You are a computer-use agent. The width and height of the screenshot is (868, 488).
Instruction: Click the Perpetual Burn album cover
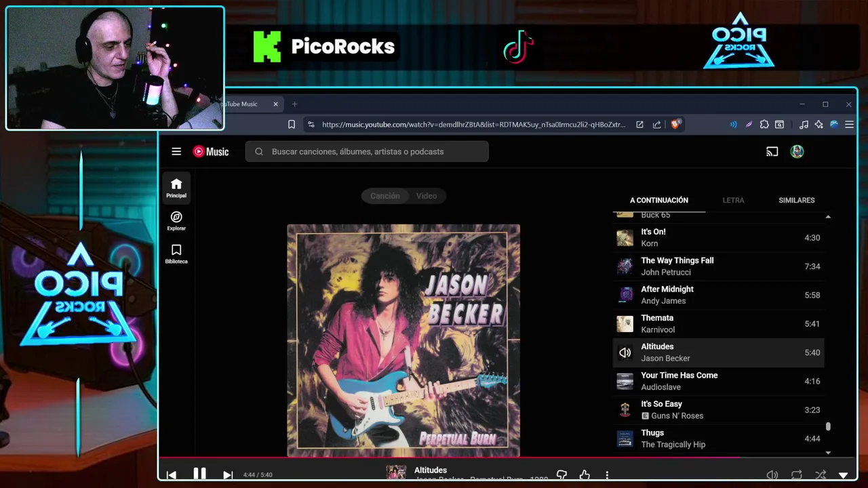click(403, 340)
